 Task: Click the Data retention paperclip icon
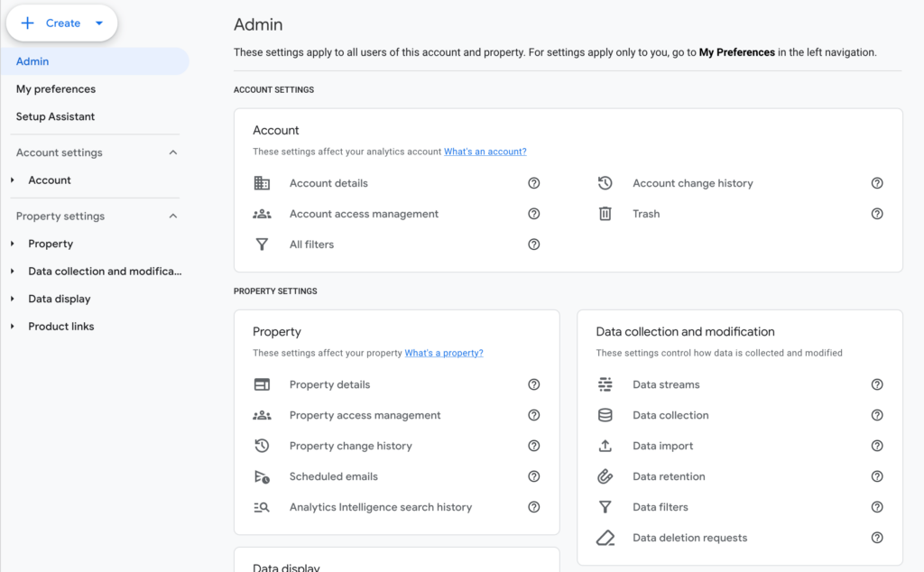[605, 476]
